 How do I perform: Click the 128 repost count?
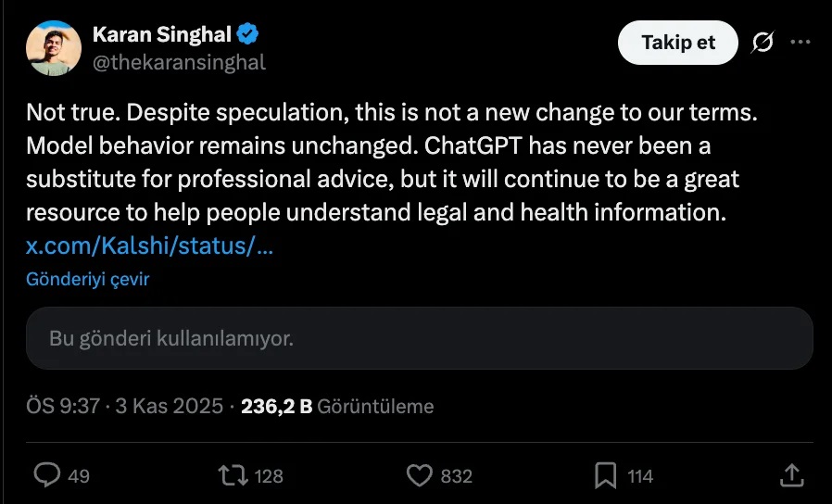point(269,476)
